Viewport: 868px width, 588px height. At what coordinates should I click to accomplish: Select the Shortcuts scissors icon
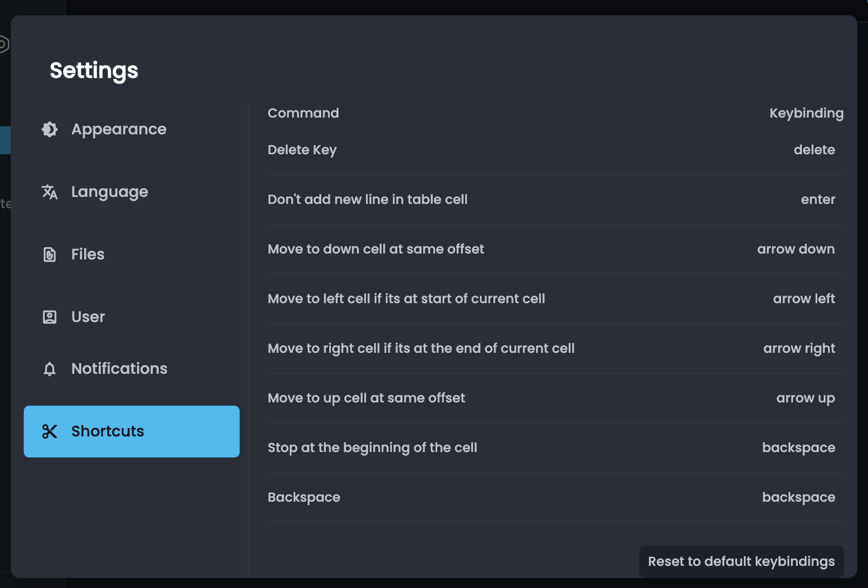(49, 432)
